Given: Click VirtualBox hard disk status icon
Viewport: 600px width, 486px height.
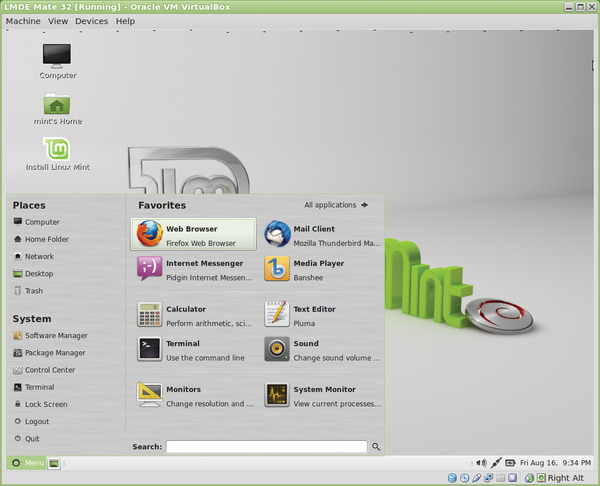Looking at the screenshot, I should (452, 478).
